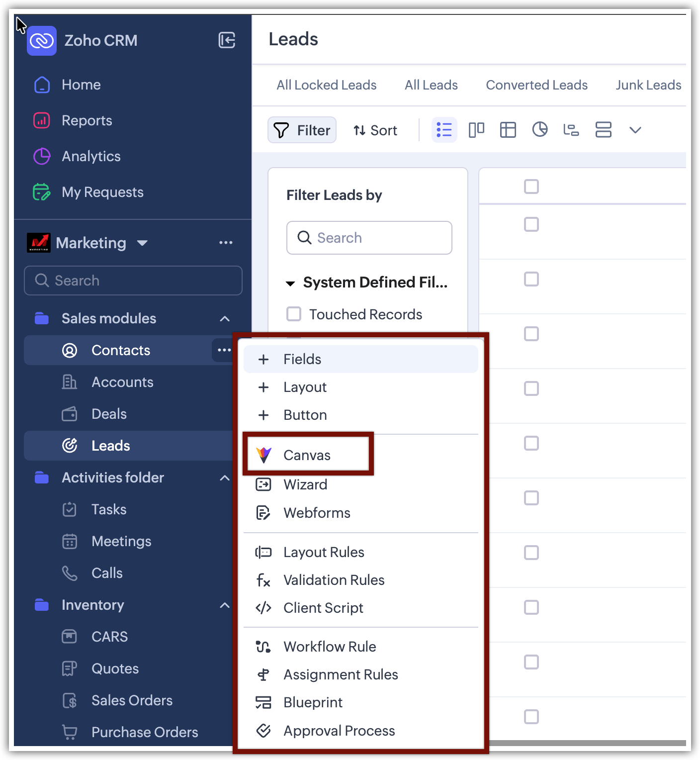Open Assignment Rules
Screen dimensions: 700x760
click(341, 674)
